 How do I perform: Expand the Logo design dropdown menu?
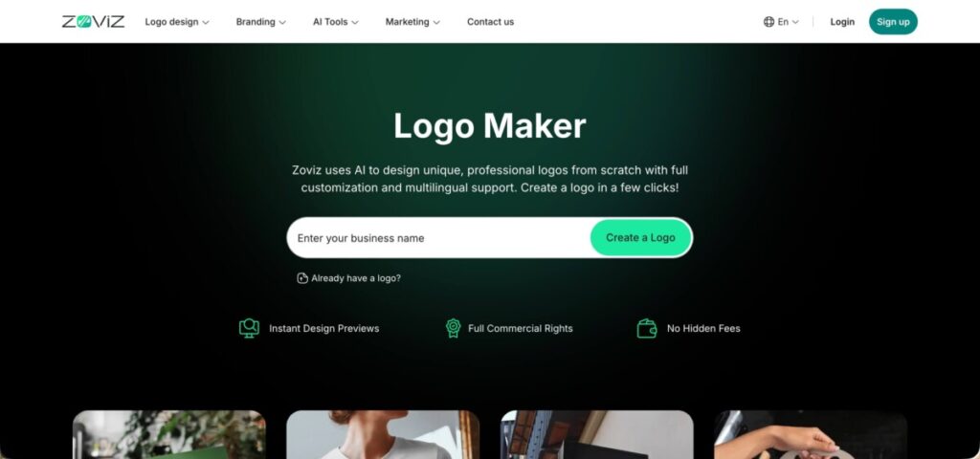[177, 22]
